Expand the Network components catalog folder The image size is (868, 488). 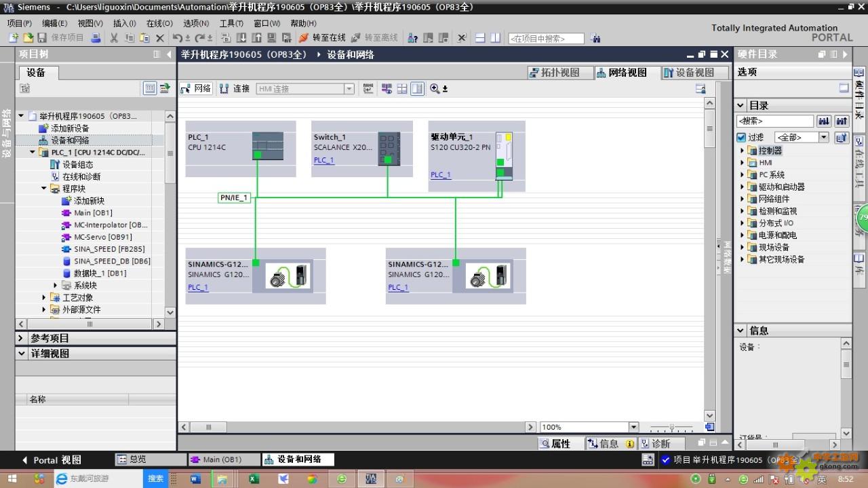(x=743, y=199)
